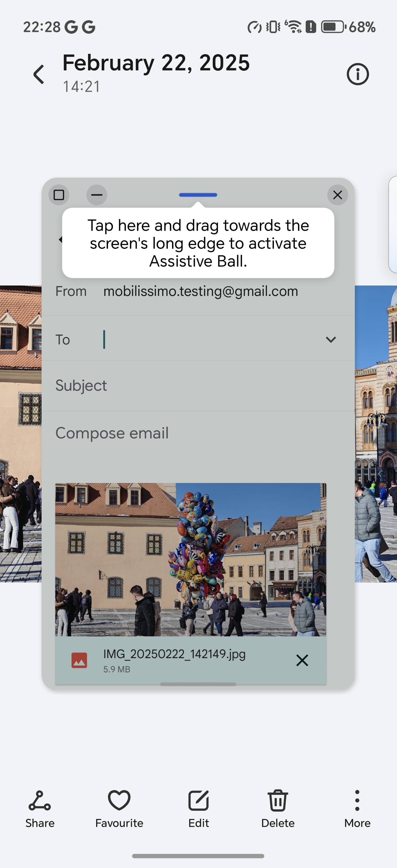
Task: Tap Share in the bottom toolbar
Action: 40,809
